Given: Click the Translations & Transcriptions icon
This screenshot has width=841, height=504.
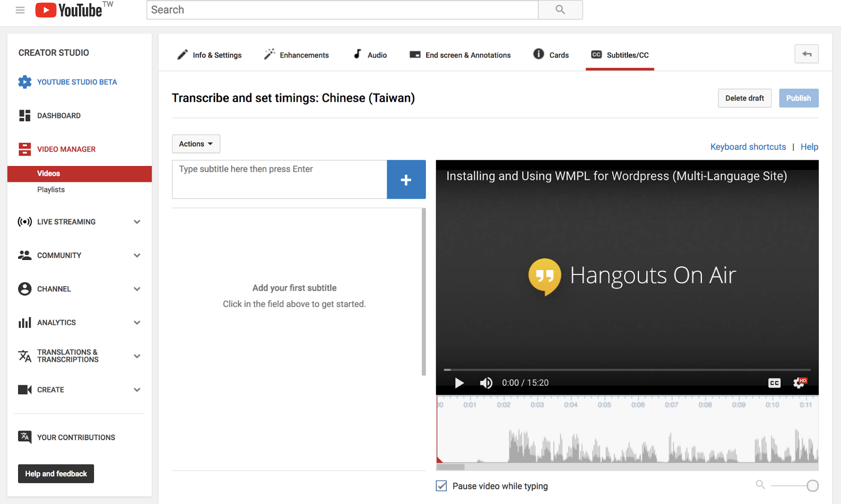Looking at the screenshot, I should coord(25,356).
